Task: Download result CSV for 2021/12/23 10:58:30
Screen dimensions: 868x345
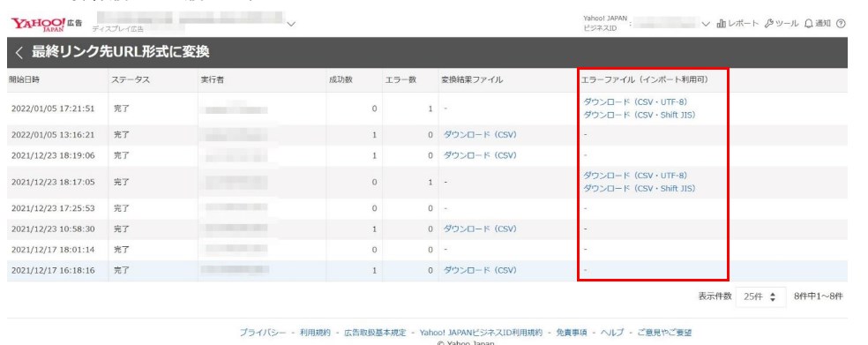Action: (480, 229)
